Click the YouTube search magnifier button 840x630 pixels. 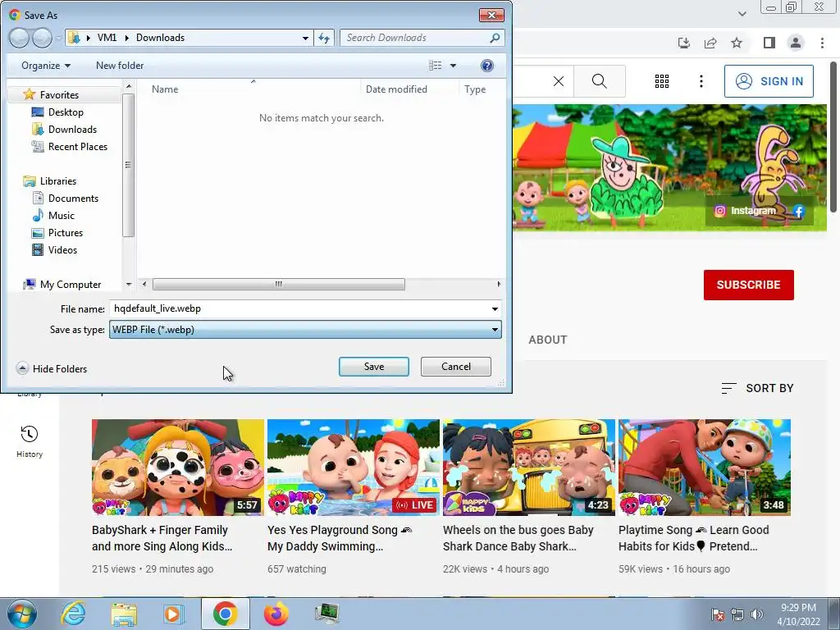[x=600, y=81]
